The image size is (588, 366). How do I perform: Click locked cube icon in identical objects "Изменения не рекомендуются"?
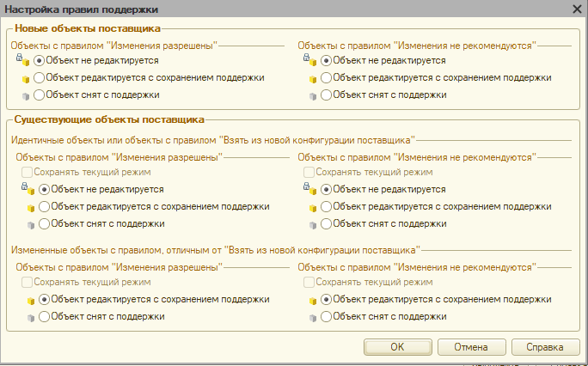[310, 189]
